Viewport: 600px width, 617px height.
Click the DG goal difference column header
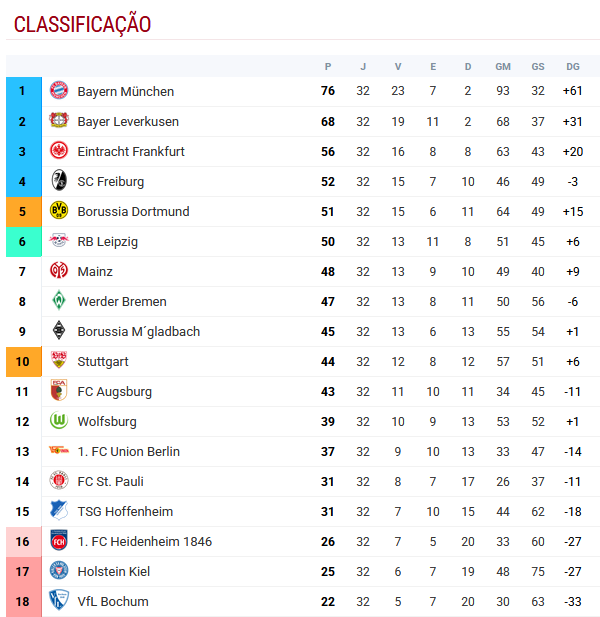(573, 67)
